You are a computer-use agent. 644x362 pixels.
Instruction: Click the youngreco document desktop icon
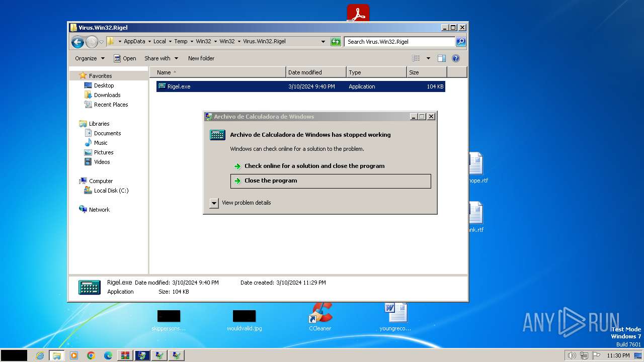pos(395,317)
